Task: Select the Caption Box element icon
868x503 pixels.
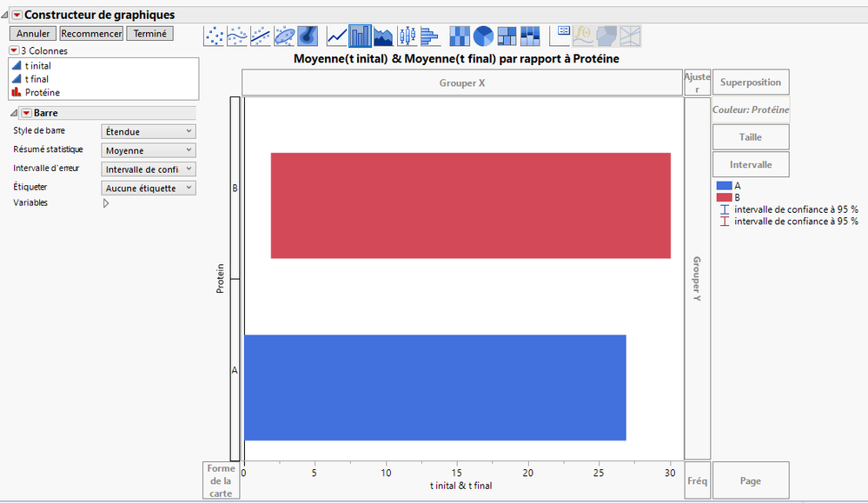Action: [560, 36]
